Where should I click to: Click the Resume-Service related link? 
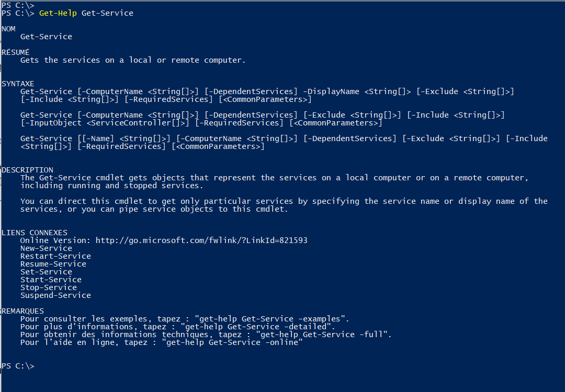pos(53,264)
